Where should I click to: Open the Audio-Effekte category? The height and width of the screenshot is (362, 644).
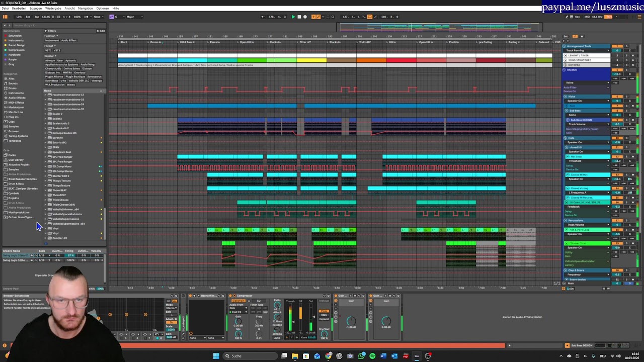click(17, 98)
